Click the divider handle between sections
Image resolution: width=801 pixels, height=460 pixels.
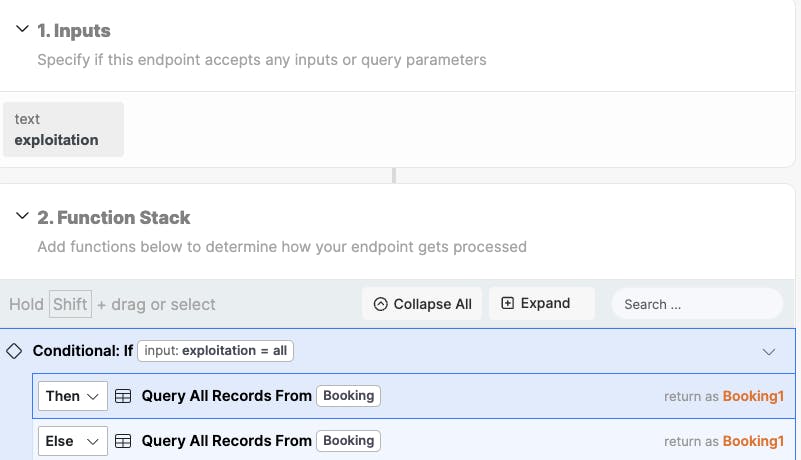point(394,175)
